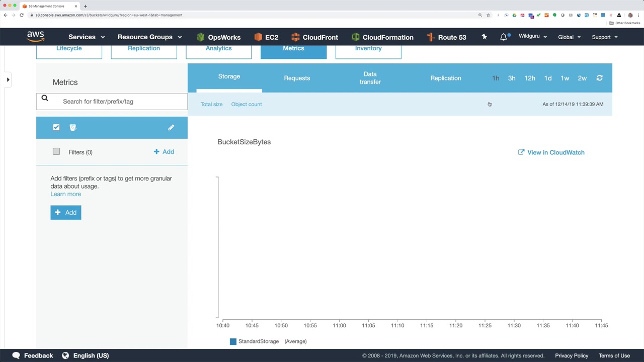Click the S3 Management Console browser tab
644x362 pixels.
(x=49, y=6)
